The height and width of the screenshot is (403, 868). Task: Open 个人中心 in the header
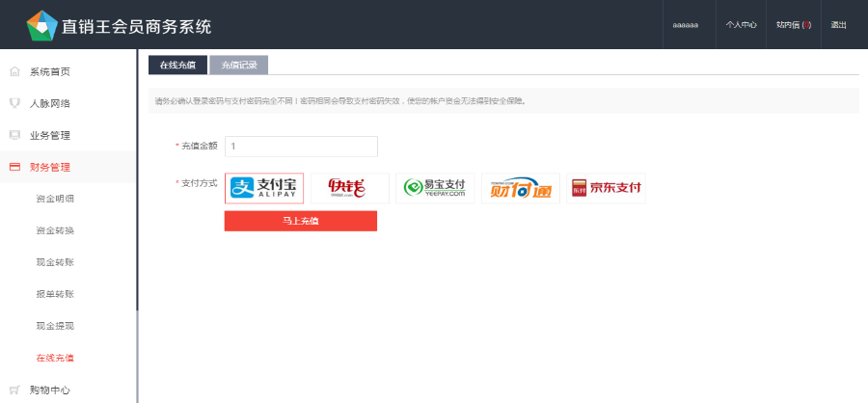pyautogui.click(x=742, y=25)
